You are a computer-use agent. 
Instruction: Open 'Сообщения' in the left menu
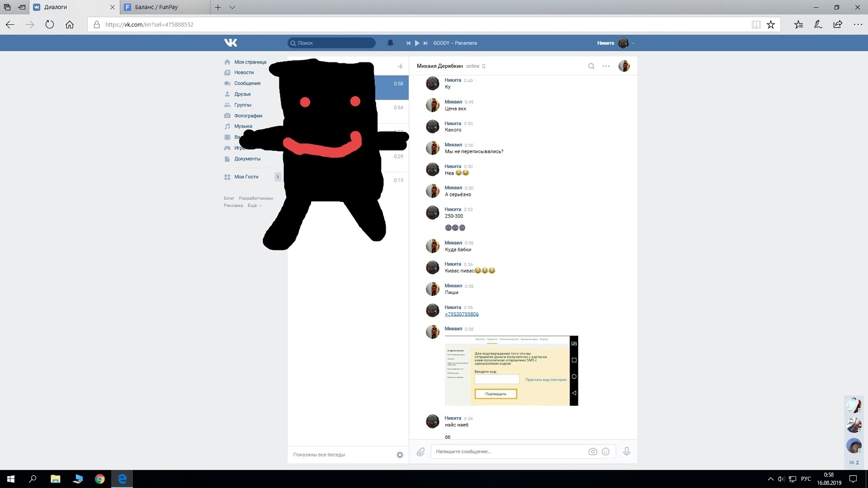click(x=247, y=83)
